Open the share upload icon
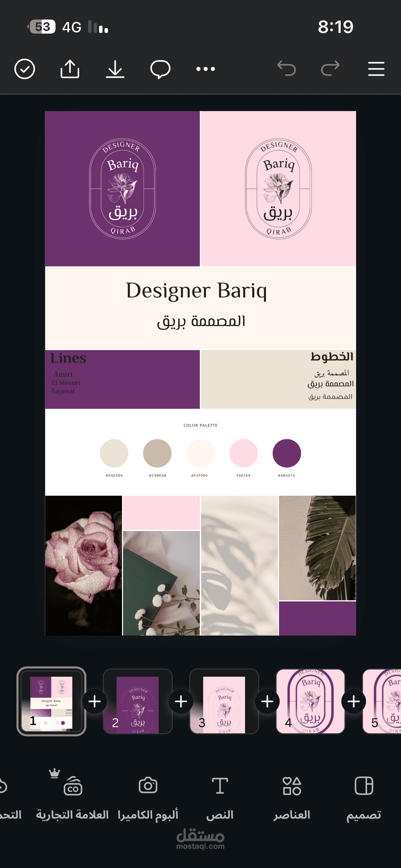 point(70,69)
